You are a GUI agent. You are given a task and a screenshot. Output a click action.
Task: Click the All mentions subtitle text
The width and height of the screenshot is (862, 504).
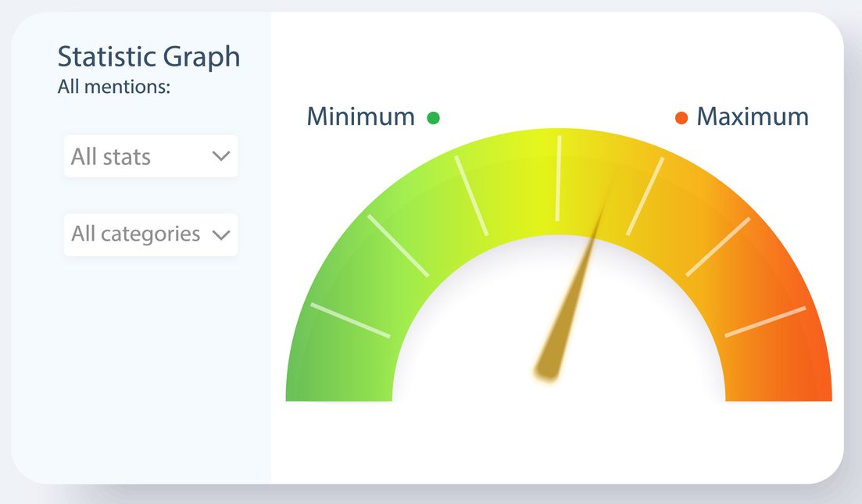point(114,87)
